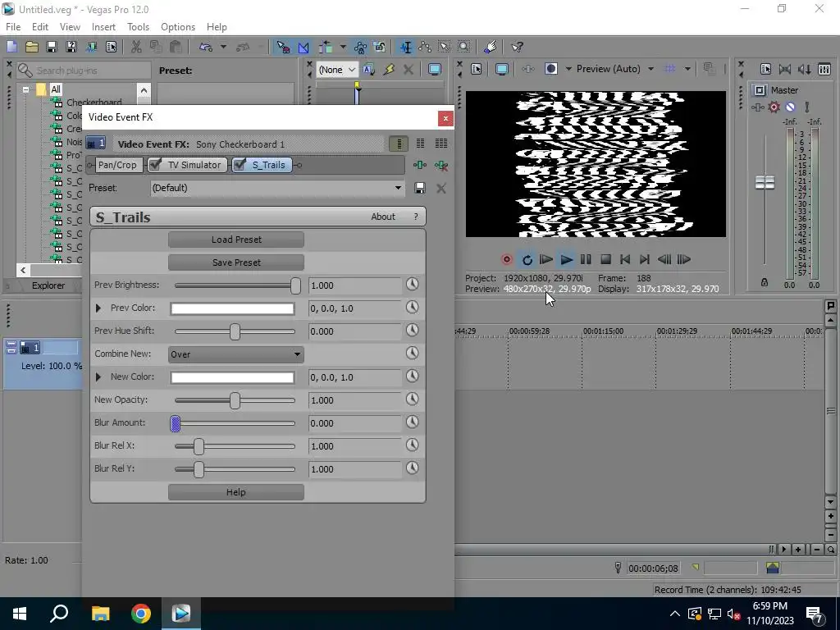Viewport: 840px width, 630px height.
Task: Click the red Record button in preview
Action: pyautogui.click(x=506, y=260)
